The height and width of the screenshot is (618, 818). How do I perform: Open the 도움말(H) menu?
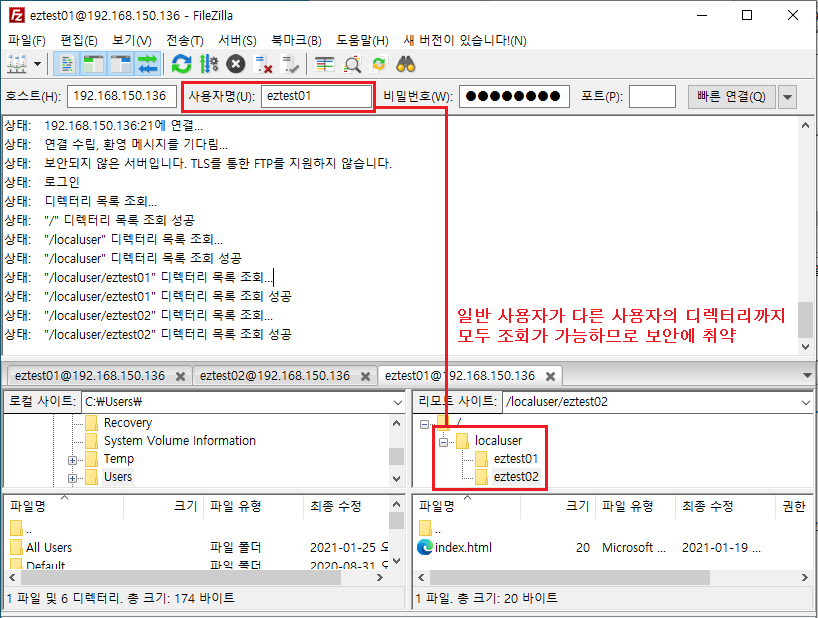[362, 40]
